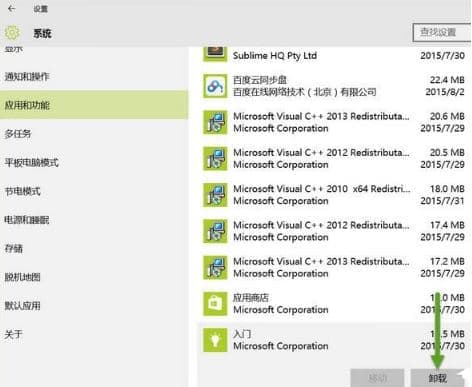Click the 系统 settings gear icon
Viewport: 472px width, 387px height.
click(x=12, y=33)
